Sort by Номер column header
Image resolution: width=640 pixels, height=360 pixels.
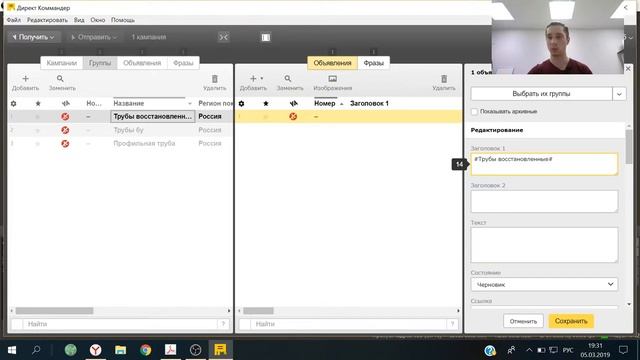click(x=325, y=104)
